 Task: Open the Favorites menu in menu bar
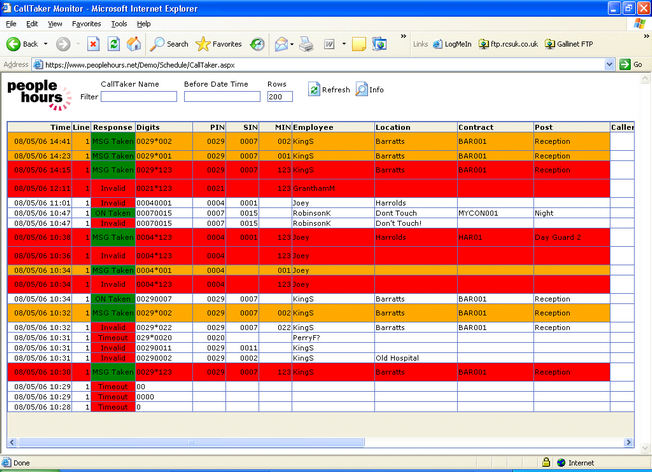tap(87, 23)
